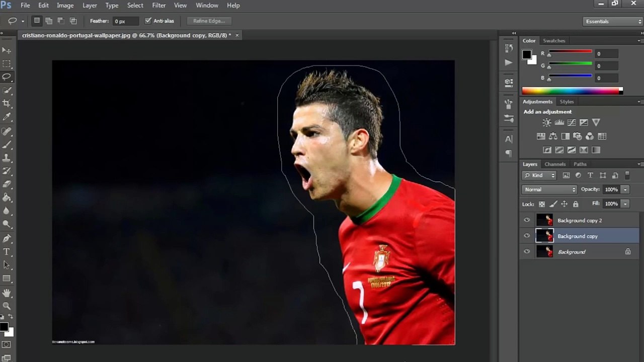This screenshot has height=362, width=644.
Task: Open the Layer menu
Action: tap(90, 5)
